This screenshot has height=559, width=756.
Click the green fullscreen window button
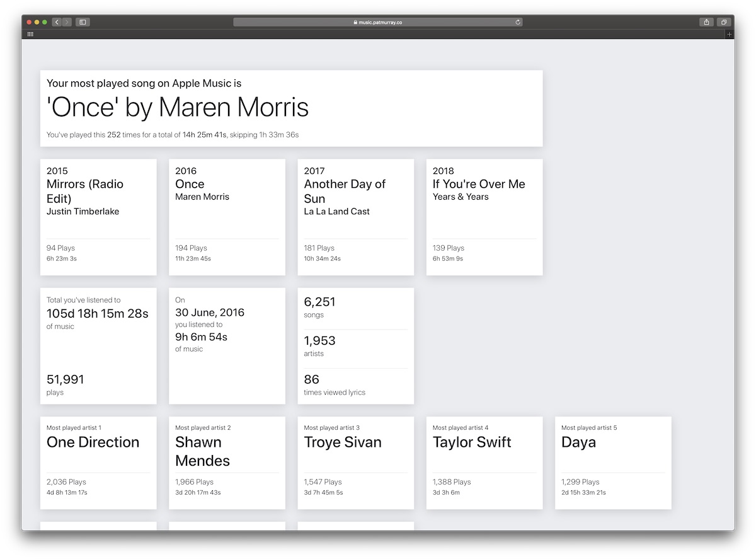tap(45, 22)
